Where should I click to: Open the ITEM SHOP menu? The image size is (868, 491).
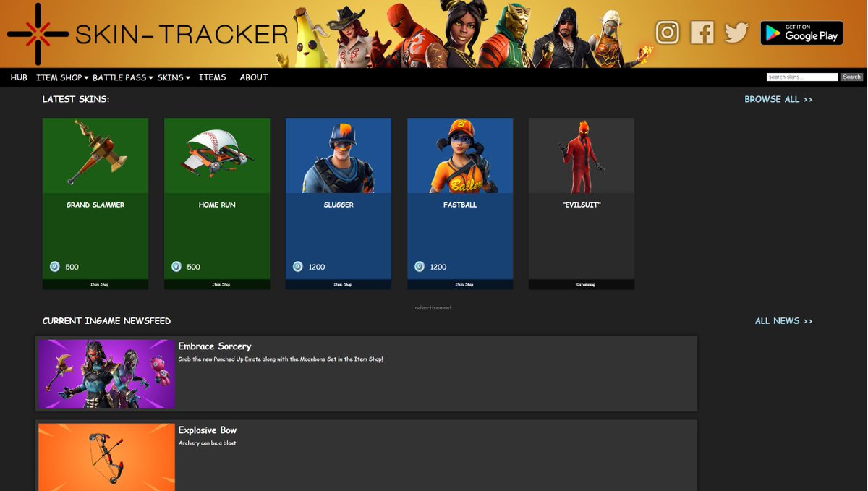tap(59, 77)
